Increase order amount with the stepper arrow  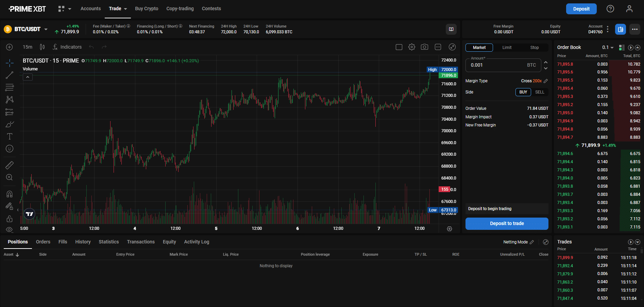point(546,63)
